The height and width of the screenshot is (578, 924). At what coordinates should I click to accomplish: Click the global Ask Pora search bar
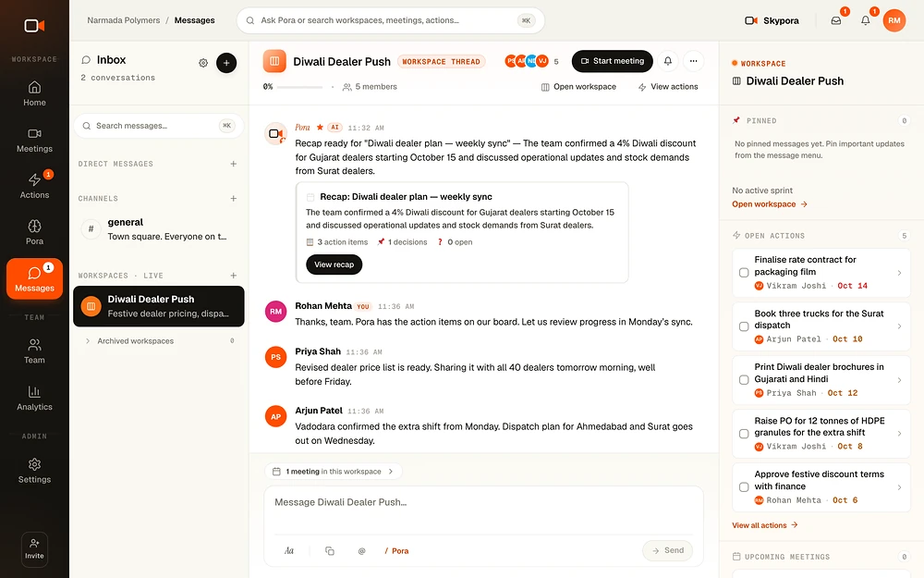pyautogui.click(x=390, y=20)
